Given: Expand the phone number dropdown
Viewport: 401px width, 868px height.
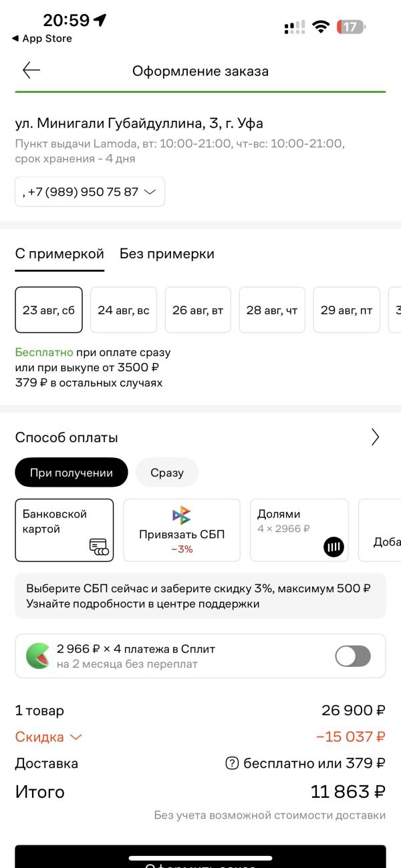Looking at the screenshot, I should (90, 192).
